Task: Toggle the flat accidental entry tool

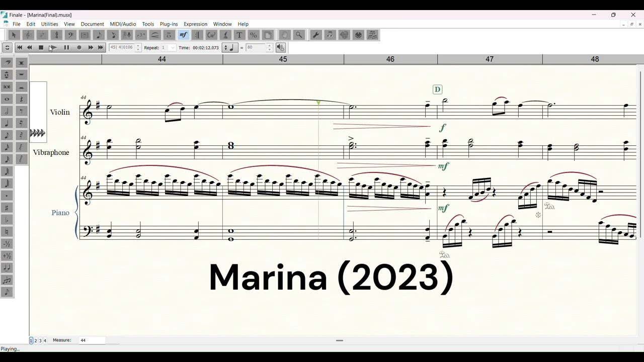Action: pyautogui.click(x=7, y=220)
